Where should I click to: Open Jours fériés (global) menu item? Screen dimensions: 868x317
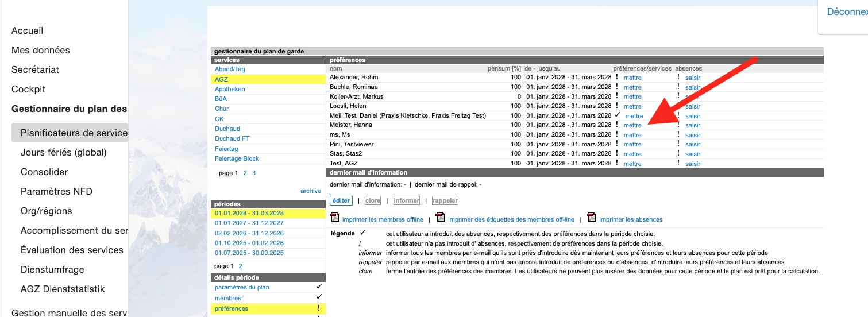[63, 152]
